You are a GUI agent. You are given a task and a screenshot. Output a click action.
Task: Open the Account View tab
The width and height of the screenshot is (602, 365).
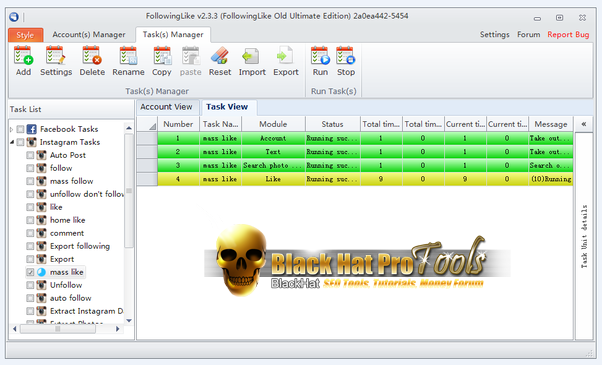pyautogui.click(x=166, y=107)
